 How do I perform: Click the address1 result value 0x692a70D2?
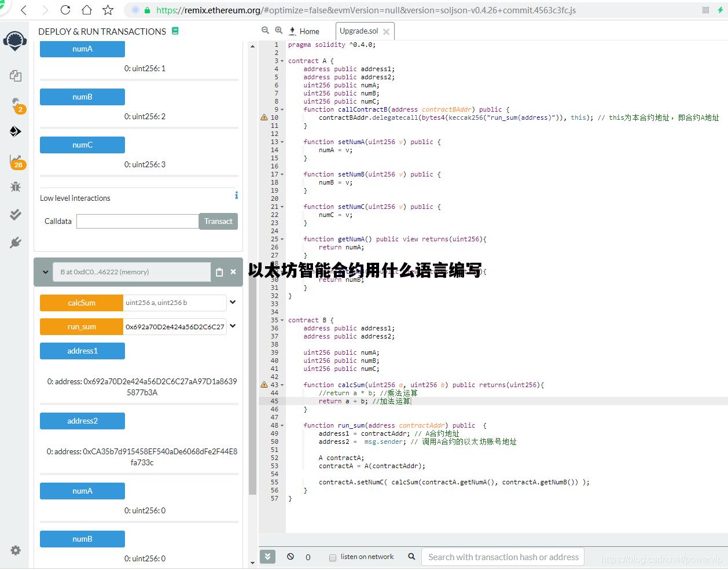[x=142, y=387]
